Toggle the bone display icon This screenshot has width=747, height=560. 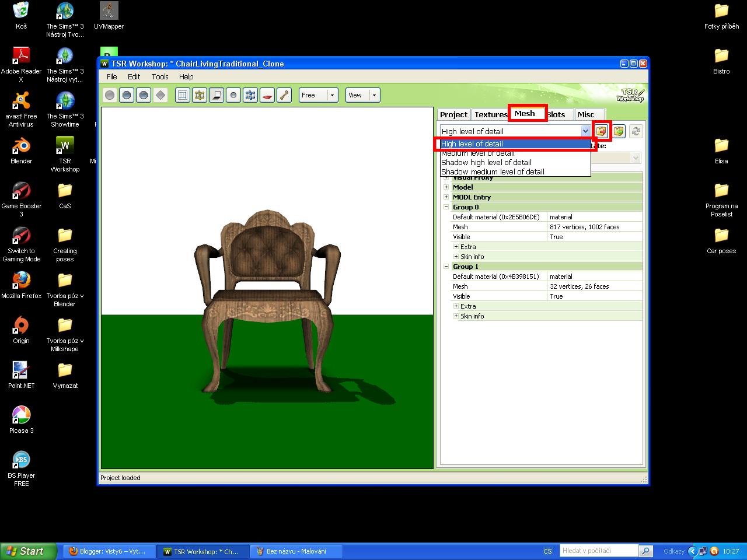pos(284,95)
